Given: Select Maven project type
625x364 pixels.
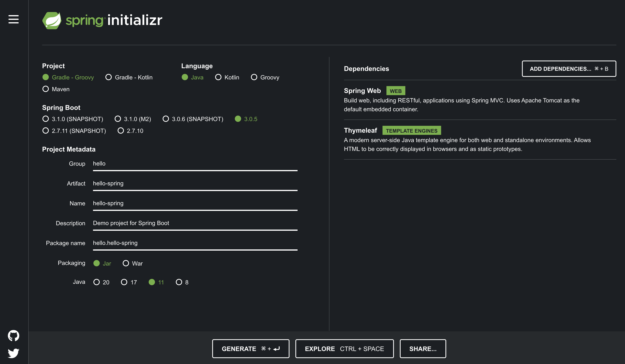Looking at the screenshot, I should coord(46,89).
